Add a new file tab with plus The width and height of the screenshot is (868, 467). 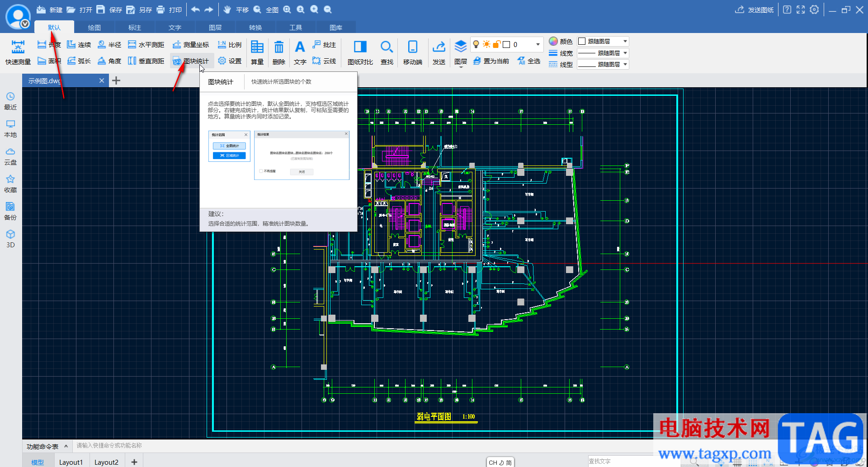coord(116,80)
